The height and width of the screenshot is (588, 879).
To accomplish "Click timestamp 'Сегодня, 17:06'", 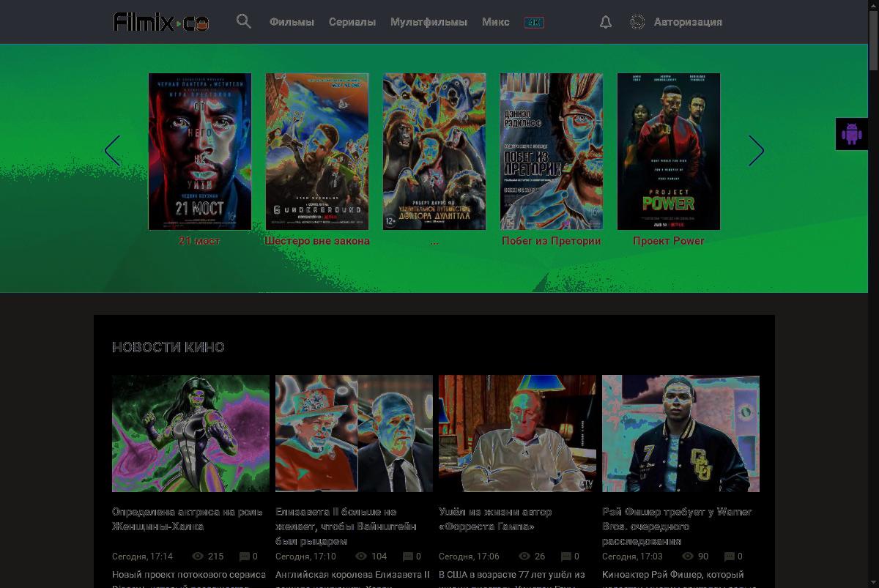I will (469, 557).
